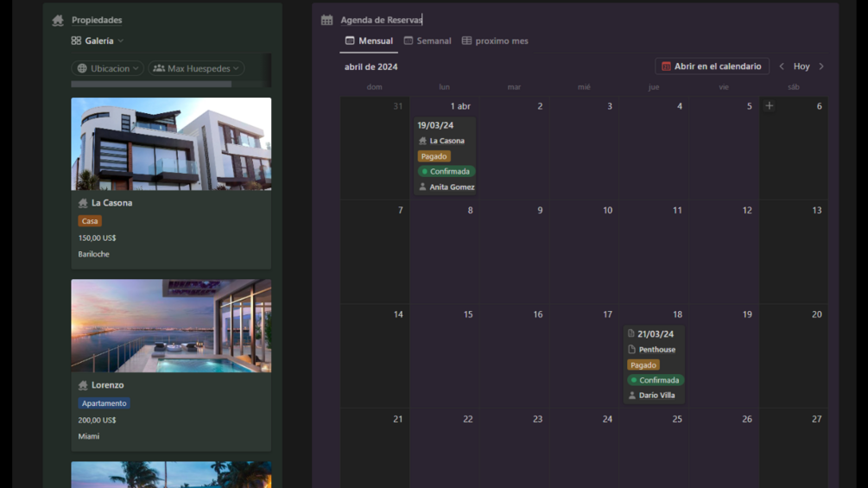
Task: Select the April 10 day cell
Action: pyautogui.click(x=584, y=251)
